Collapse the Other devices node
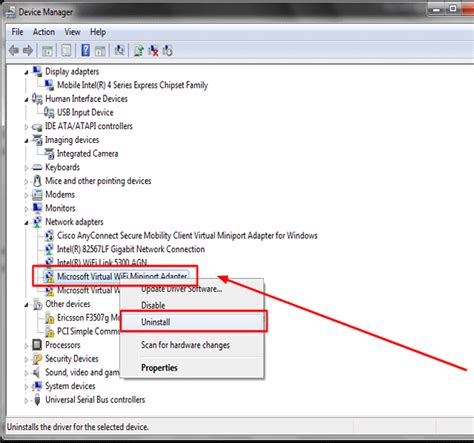 pyautogui.click(x=26, y=304)
